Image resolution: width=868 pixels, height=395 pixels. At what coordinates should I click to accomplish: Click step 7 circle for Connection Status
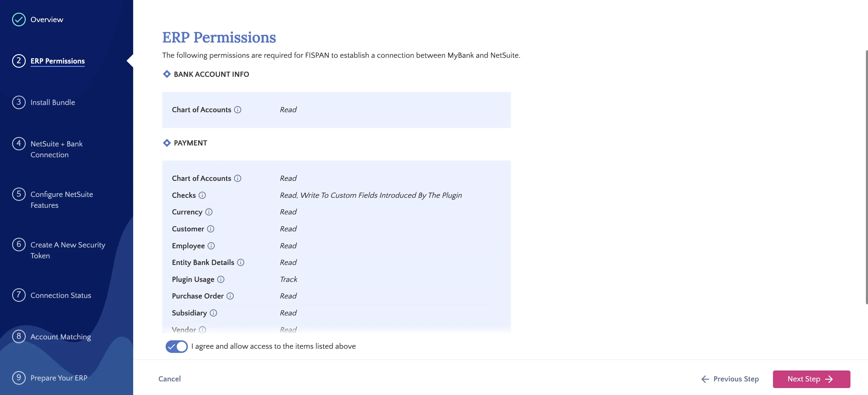pos(19,295)
